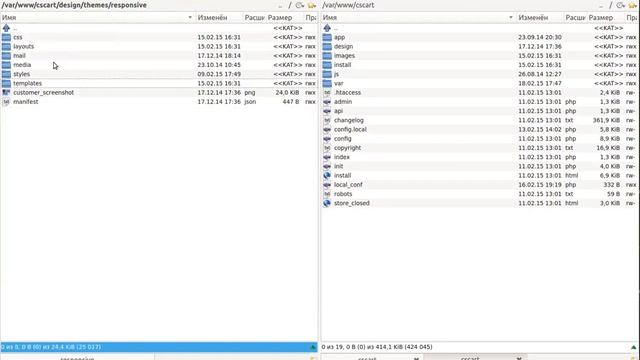Click the install html globe icon
This screenshot has height=360, width=640.
point(327,176)
